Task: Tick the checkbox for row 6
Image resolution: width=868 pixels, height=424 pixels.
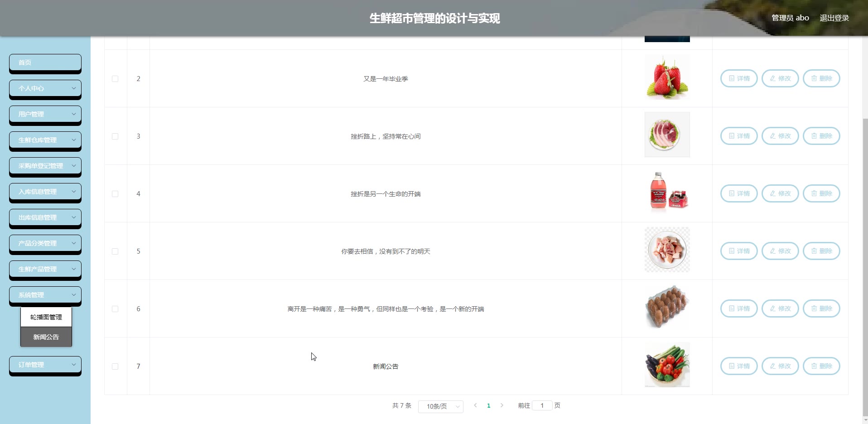Action: coord(115,309)
